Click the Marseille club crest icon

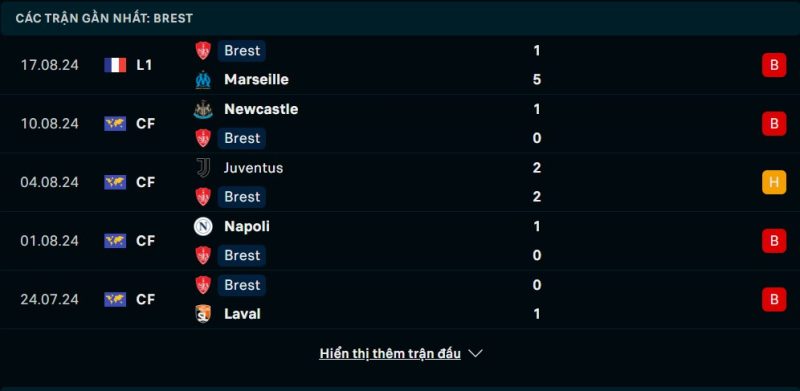coord(203,80)
